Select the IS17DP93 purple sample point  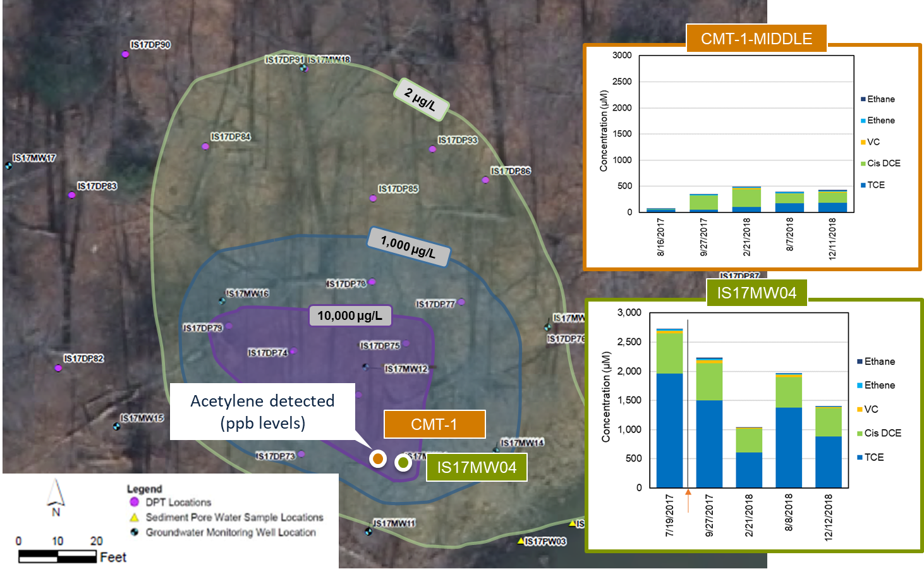click(x=432, y=149)
